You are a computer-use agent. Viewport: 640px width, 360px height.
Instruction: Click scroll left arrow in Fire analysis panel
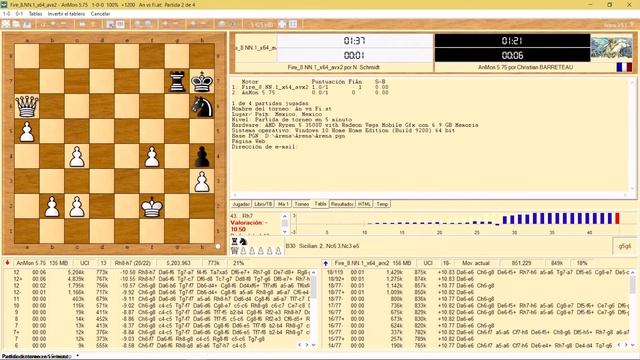(x=619, y=345)
